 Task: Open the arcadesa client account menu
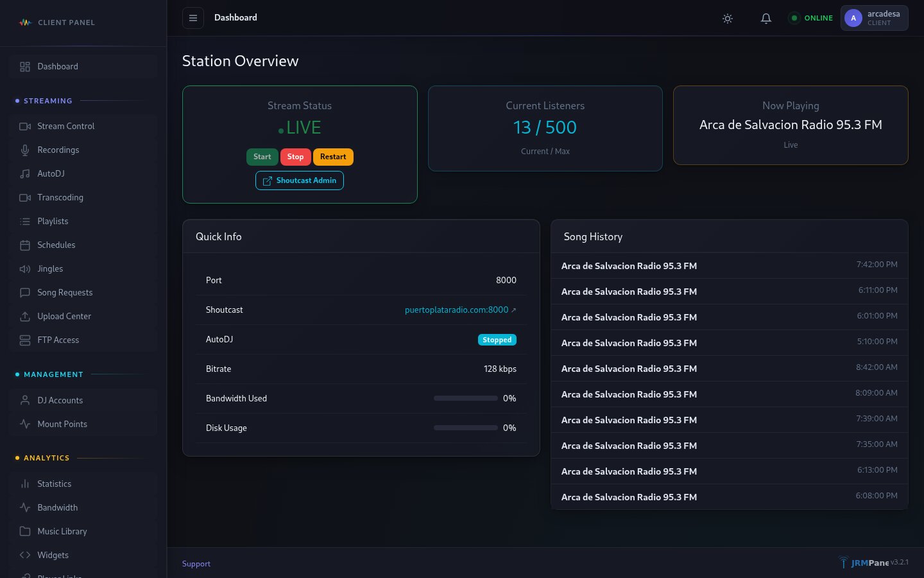point(883,18)
